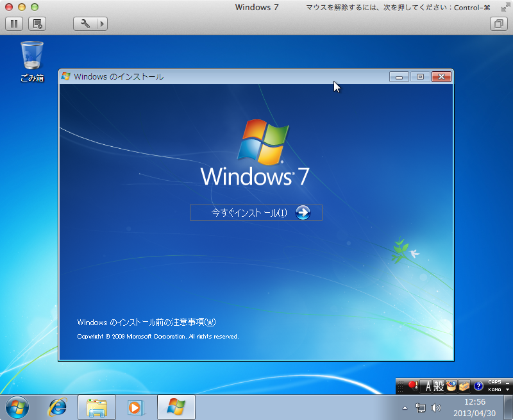The width and height of the screenshot is (513, 420).
Task: Toggle KANA lock on the language bar
Action: (494, 390)
